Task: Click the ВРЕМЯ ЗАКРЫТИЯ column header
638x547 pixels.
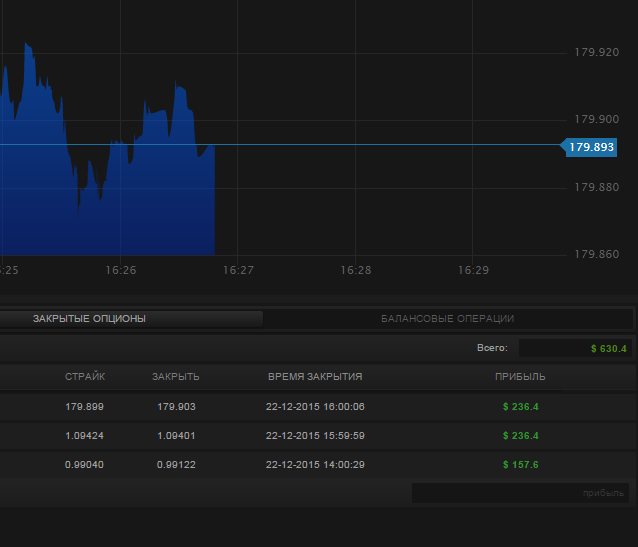Action: [315, 377]
